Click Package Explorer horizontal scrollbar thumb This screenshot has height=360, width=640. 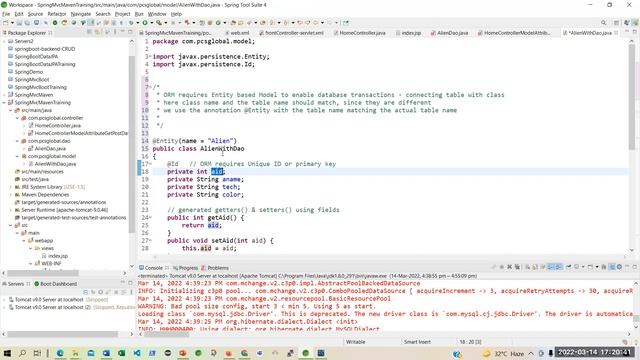pos(43,273)
